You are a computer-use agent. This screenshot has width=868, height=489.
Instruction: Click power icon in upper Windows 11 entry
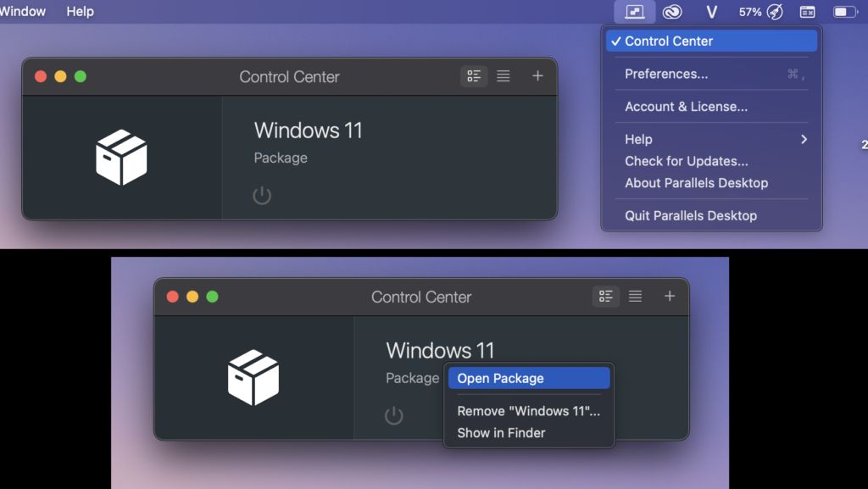[262, 195]
